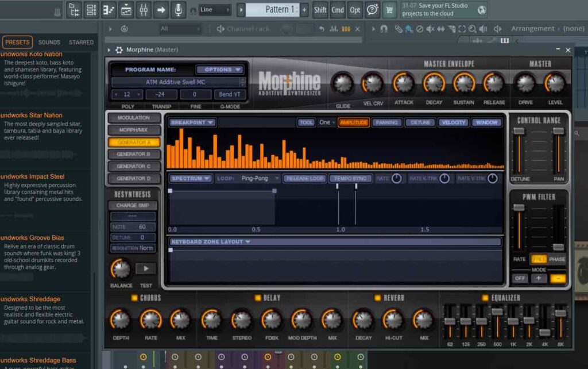Click the globe icon in news panel
This screenshot has width=588, height=369.
[482, 10]
